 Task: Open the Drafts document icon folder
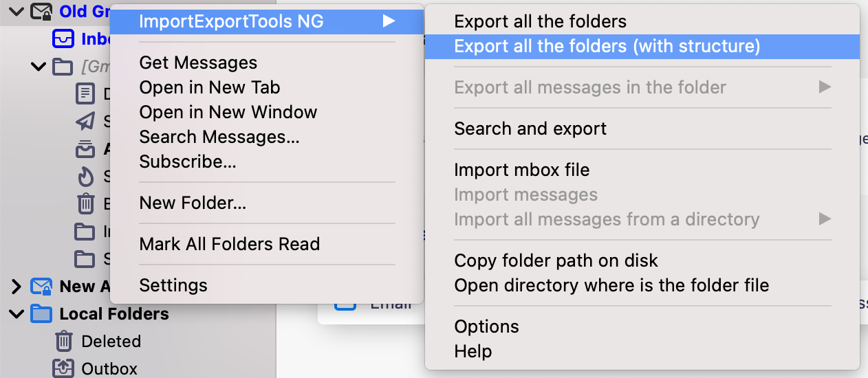tap(85, 94)
